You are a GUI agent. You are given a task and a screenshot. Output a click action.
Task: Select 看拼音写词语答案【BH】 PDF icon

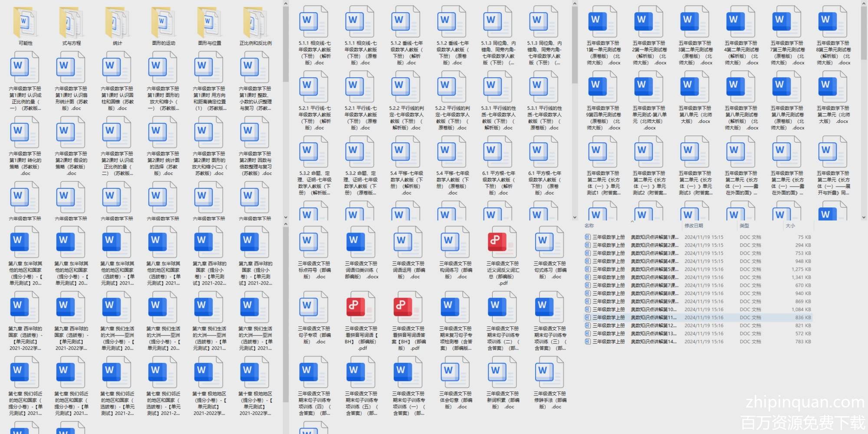408,307
